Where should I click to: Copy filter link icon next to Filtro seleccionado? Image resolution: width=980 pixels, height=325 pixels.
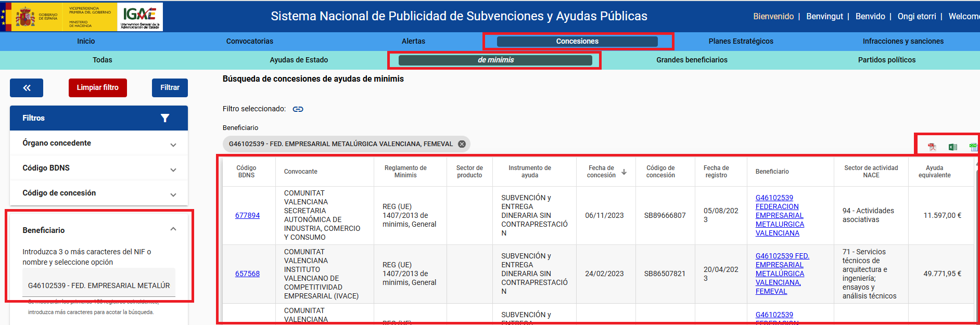pyautogui.click(x=298, y=109)
